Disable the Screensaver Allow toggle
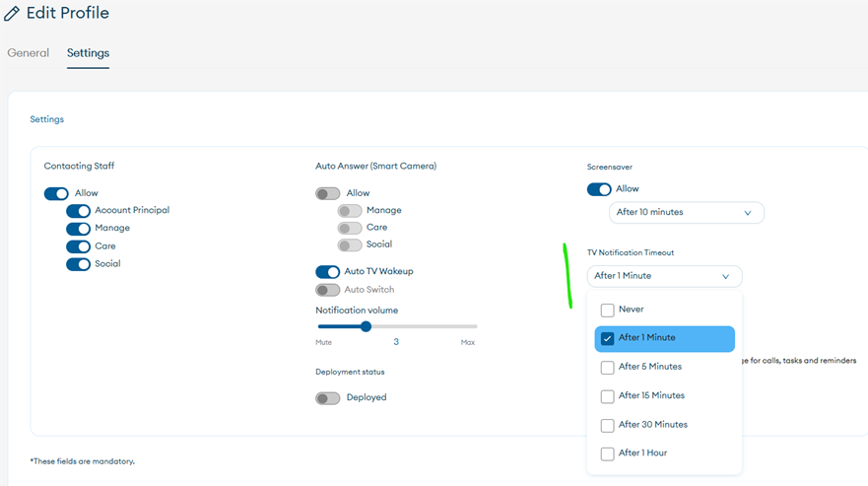Screen dimensions: 868x486 [599, 189]
